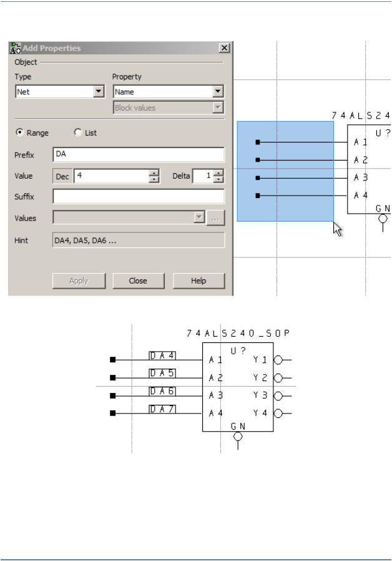Viewport: 392px width, 561px height.
Task: Click the net endpoint connected to pin A3 in selection
Action: point(258,178)
